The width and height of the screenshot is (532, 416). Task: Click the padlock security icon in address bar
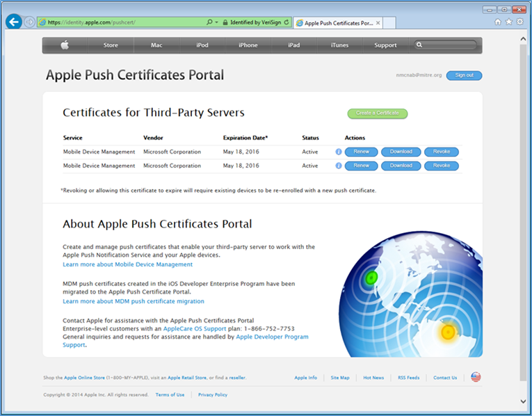click(x=225, y=22)
